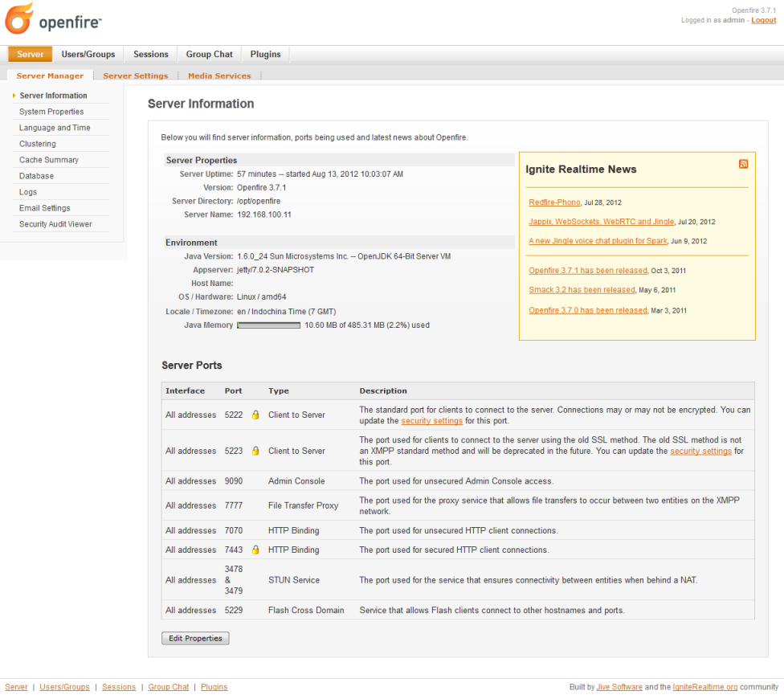Select the File Transfer Proxy type cell
The height and width of the screenshot is (699, 784).
point(303,505)
